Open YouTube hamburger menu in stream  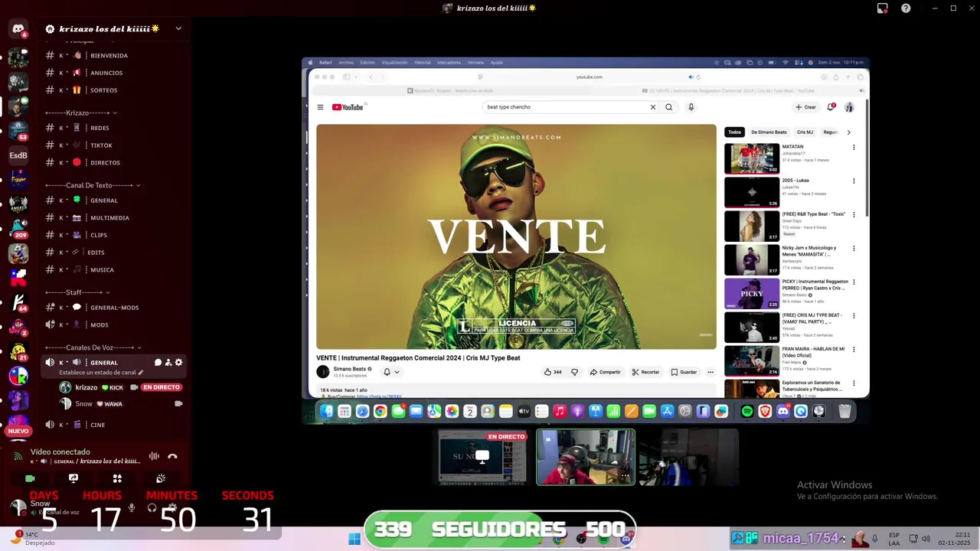pos(320,107)
